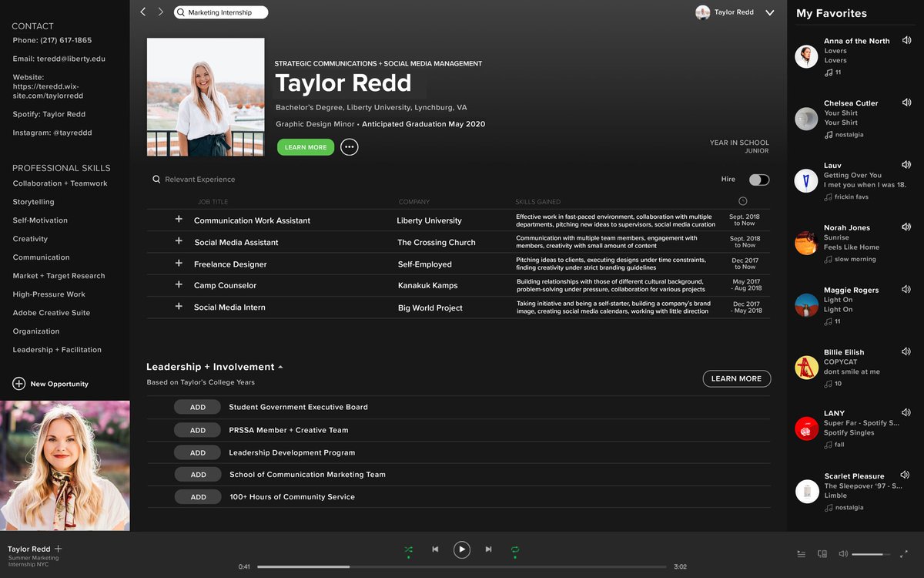Screen dimensions: 924x578
Task: Open the Liberty University company cell
Action: [429, 220]
